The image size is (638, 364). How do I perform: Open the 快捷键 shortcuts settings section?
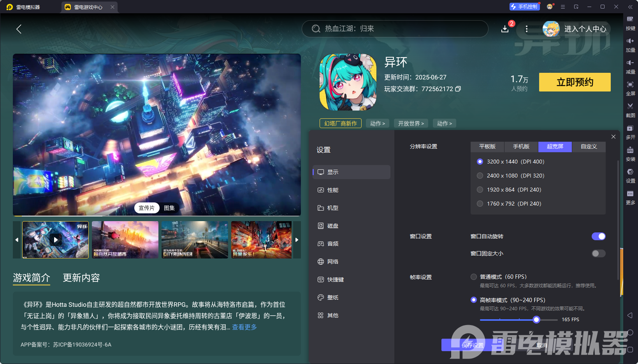352,280
